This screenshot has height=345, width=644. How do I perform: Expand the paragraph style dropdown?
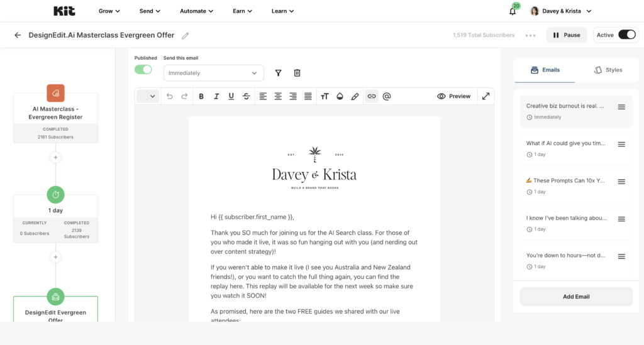click(x=148, y=96)
